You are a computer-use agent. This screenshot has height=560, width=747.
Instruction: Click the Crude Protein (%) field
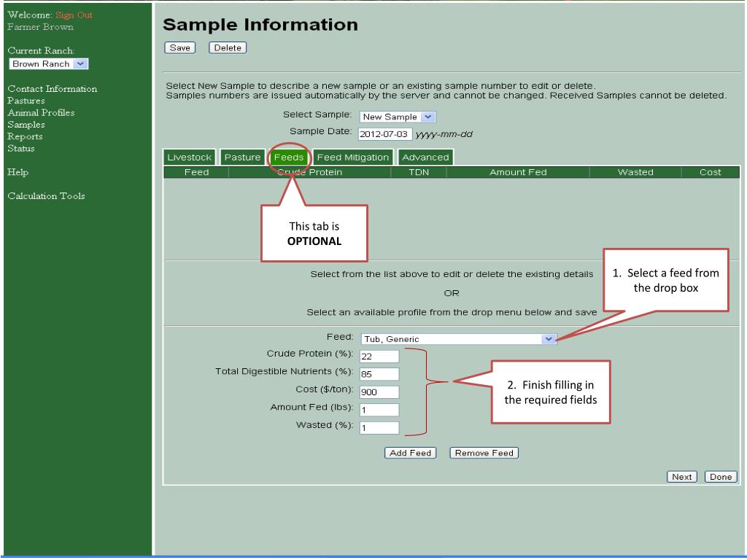click(379, 356)
